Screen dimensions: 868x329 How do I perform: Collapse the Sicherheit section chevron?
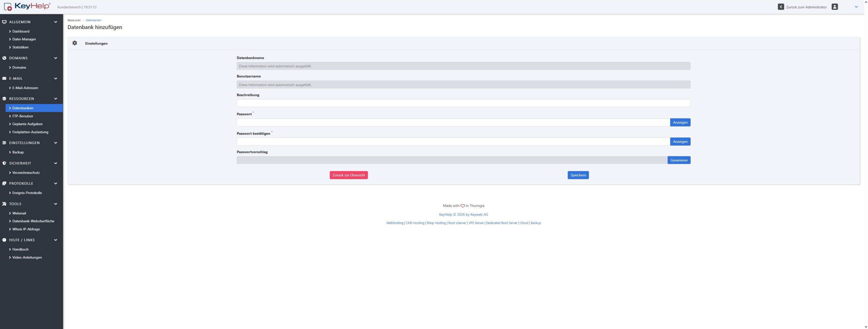(x=56, y=163)
